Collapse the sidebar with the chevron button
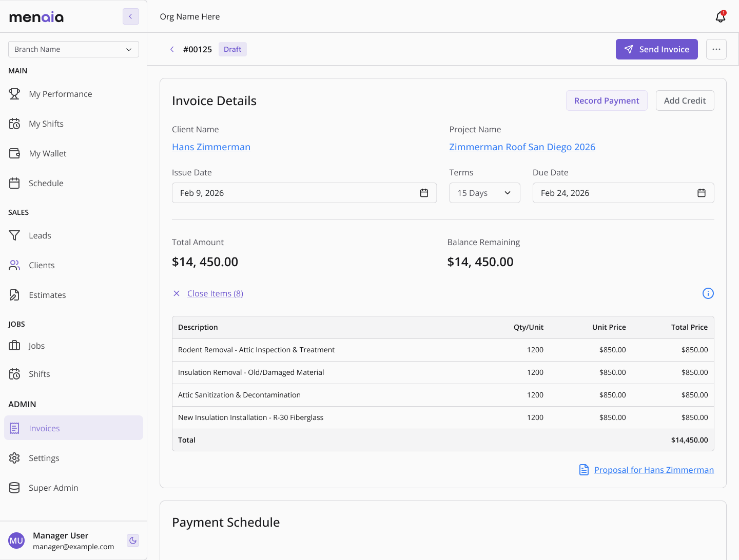The height and width of the screenshot is (560, 739). click(131, 16)
